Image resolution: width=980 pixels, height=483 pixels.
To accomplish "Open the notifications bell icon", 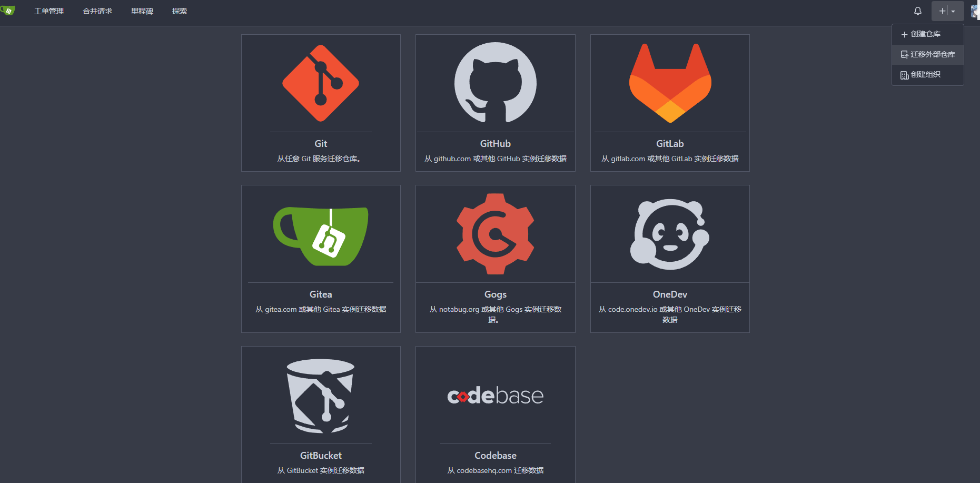I will click(918, 11).
